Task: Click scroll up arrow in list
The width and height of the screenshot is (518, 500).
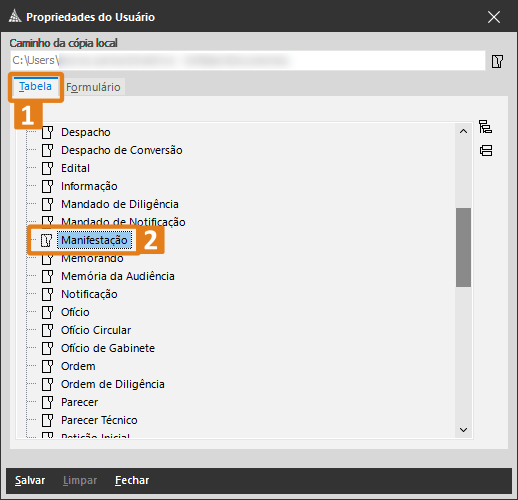Action: point(463,131)
